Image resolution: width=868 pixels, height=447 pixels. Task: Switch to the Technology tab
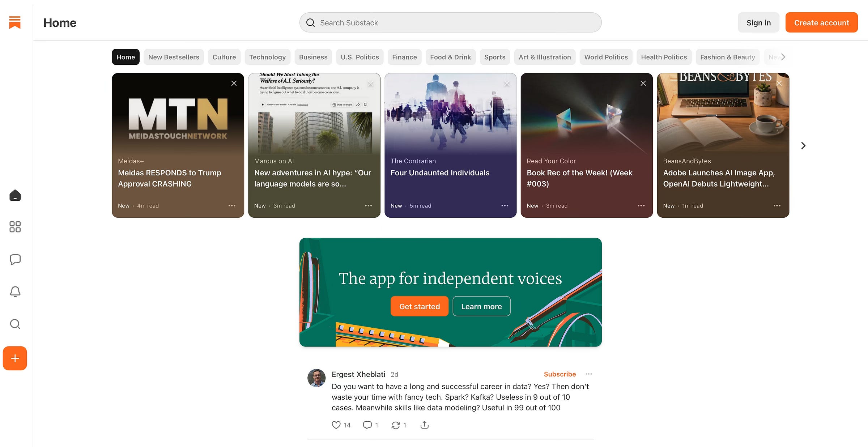tap(267, 57)
